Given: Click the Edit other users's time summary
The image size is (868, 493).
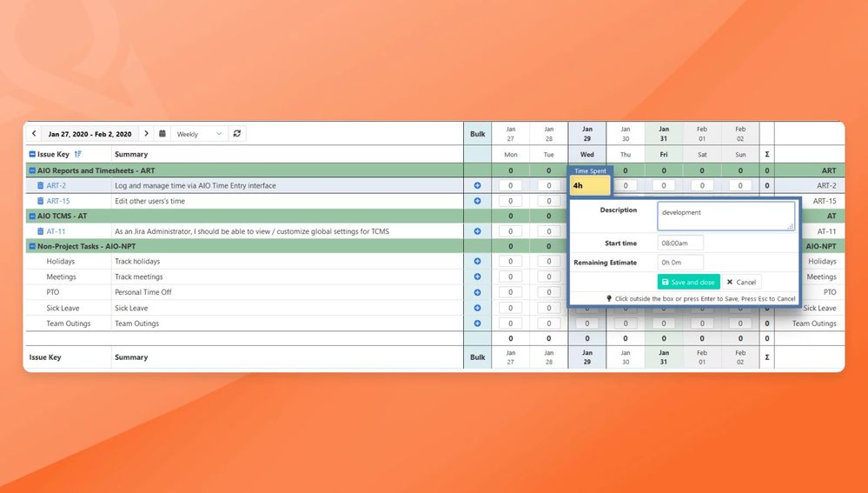Looking at the screenshot, I should pos(150,201).
